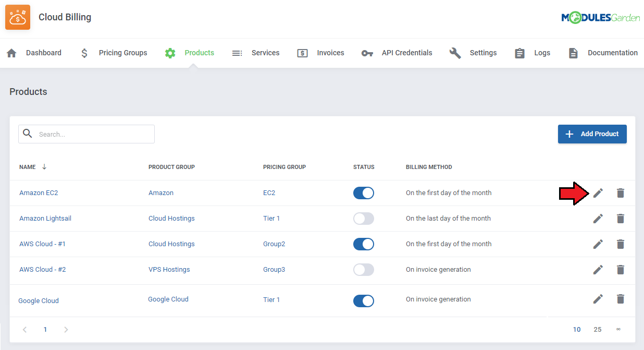This screenshot has height=350, width=644.
Task: Edit the Google Cloud product
Action: click(x=598, y=299)
